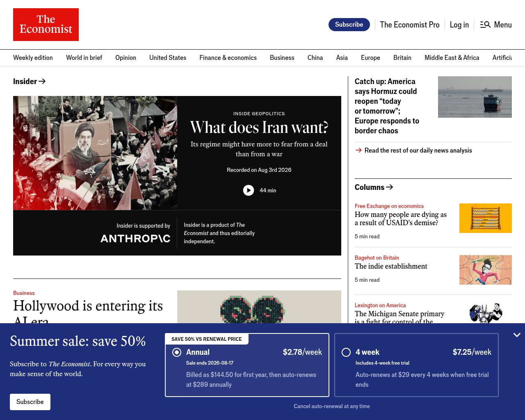Click the 'Summer sale: save 50%' heading
The width and height of the screenshot is (525, 420).
(x=78, y=341)
